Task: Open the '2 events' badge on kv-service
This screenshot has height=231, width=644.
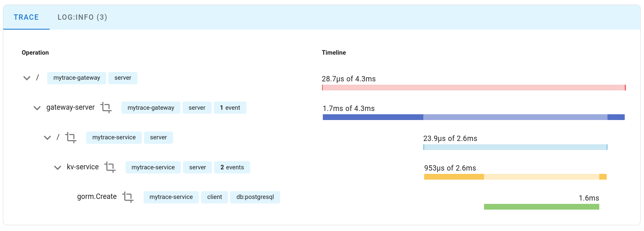Action: pos(232,167)
